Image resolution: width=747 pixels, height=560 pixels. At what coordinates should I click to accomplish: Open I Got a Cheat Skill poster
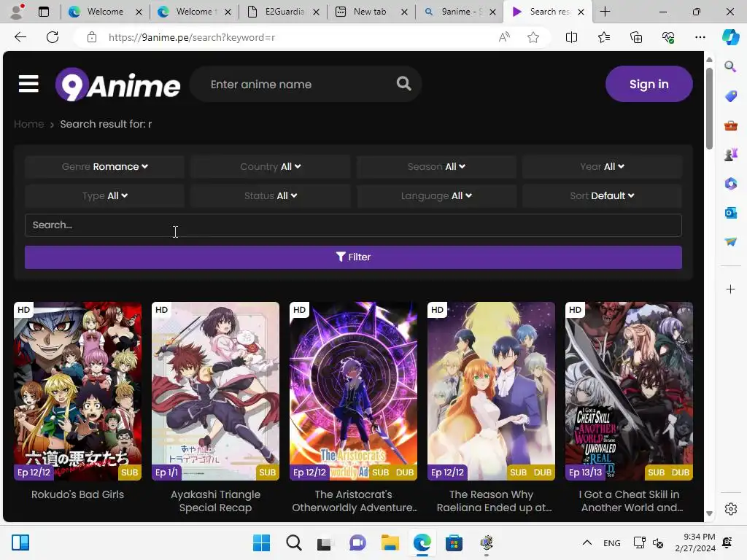point(629,391)
